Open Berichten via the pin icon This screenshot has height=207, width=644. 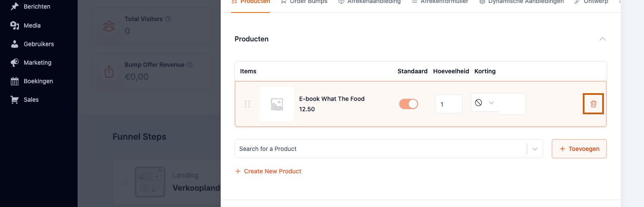[15, 7]
